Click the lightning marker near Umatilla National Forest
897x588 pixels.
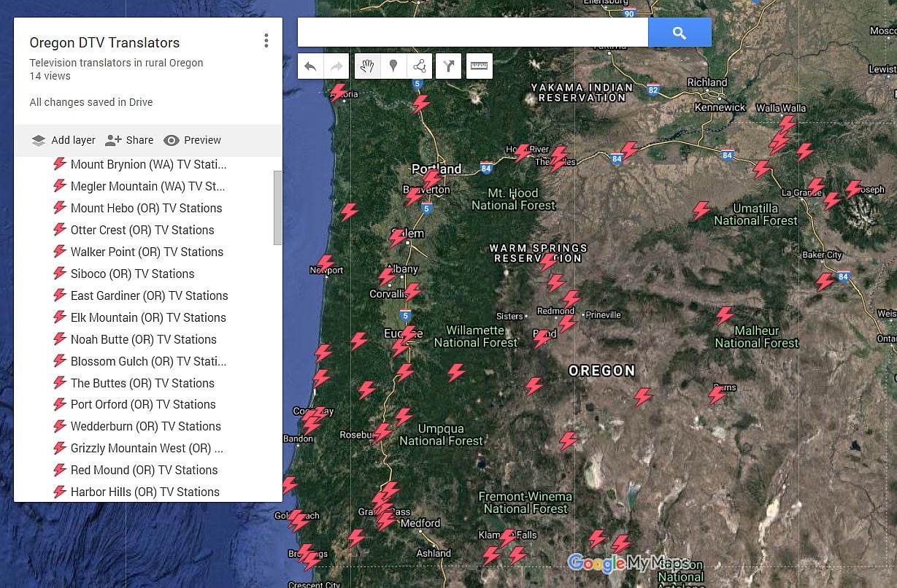tap(701, 211)
